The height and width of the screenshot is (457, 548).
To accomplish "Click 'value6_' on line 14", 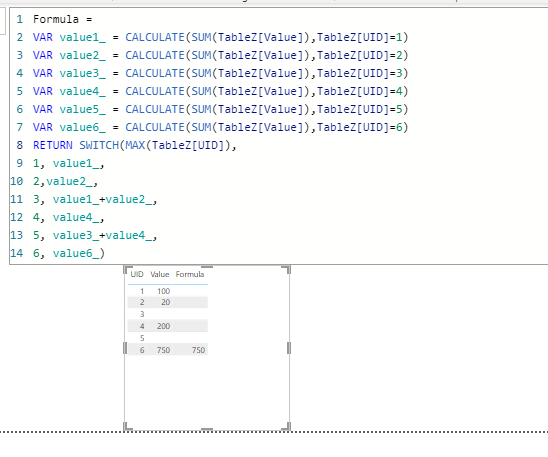I will coord(76,253).
